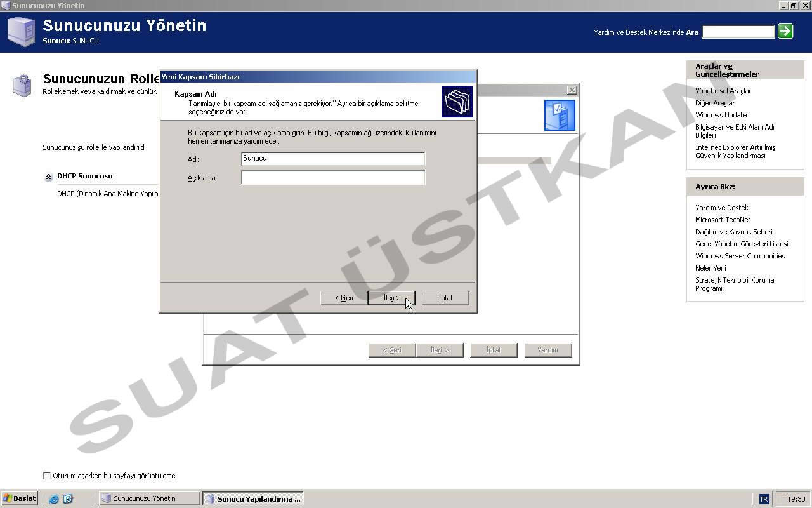Screen dimensions: 812x508
Task: Collapse the DHCP Sunucusu role section
Action: pyautogui.click(x=49, y=177)
